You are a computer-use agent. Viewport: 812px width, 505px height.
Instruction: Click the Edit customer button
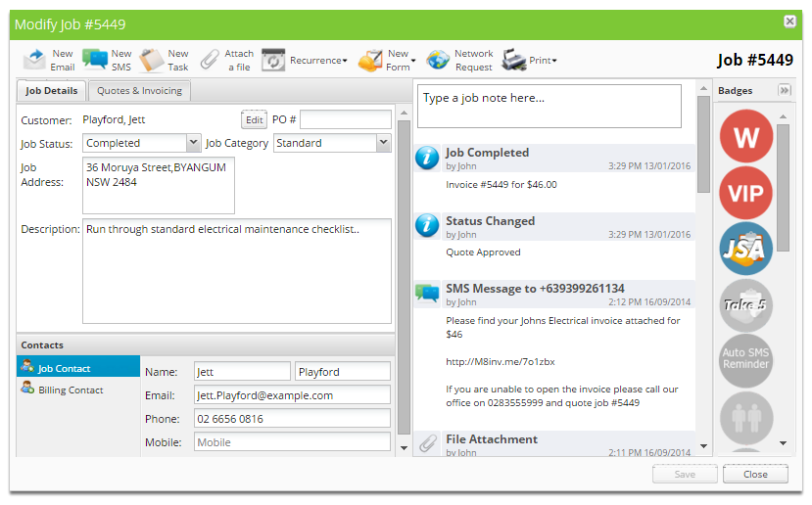click(254, 119)
